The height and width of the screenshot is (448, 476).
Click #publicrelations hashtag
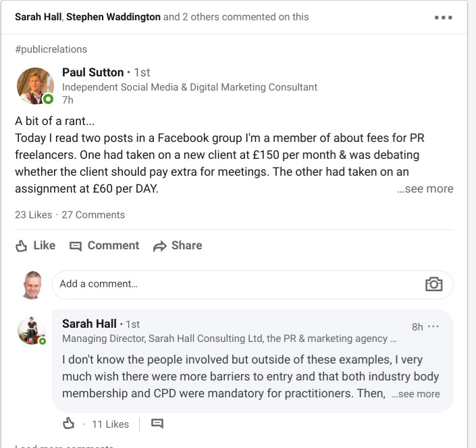(x=51, y=49)
